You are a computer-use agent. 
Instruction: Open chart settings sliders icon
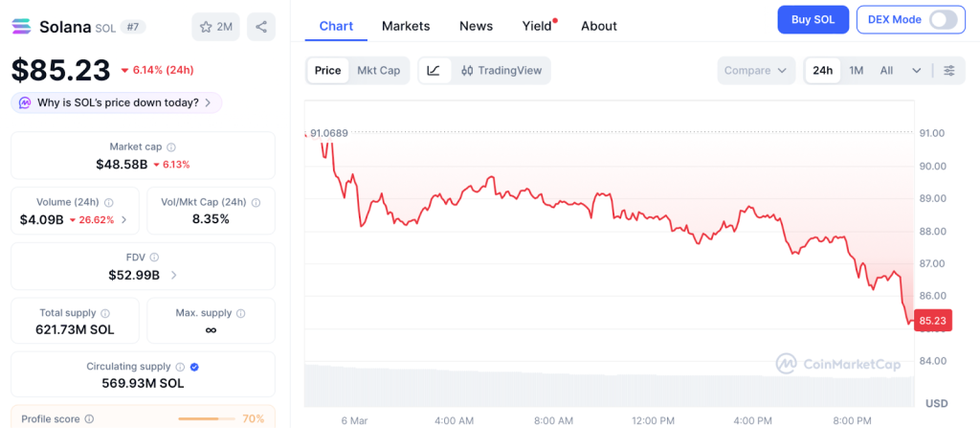coord(948,70)
